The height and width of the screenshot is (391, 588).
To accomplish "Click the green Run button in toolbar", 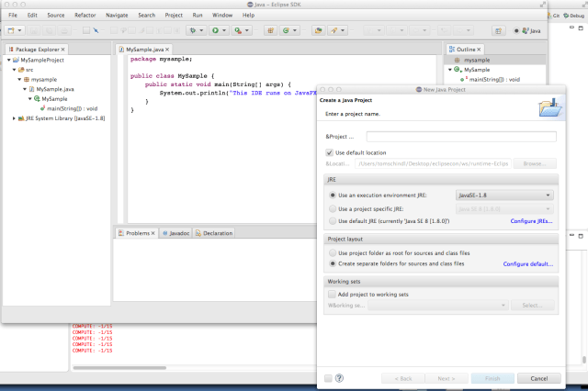I will 217,30.
